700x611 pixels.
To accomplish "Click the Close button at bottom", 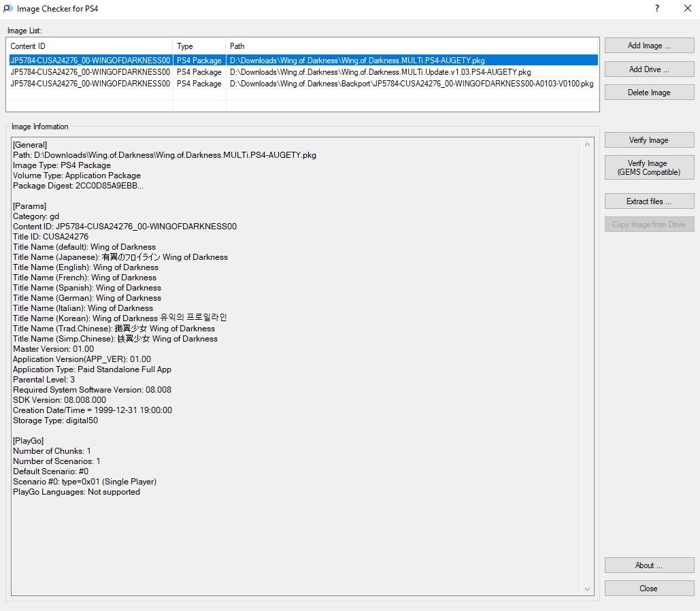I will 649,589.
